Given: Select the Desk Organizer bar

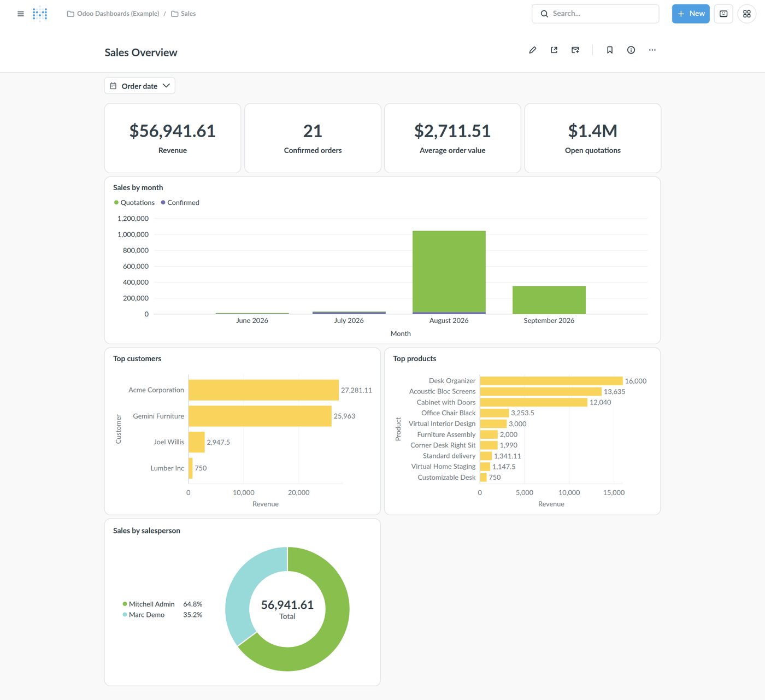Looking at the screenshot, I should (551, 381).
